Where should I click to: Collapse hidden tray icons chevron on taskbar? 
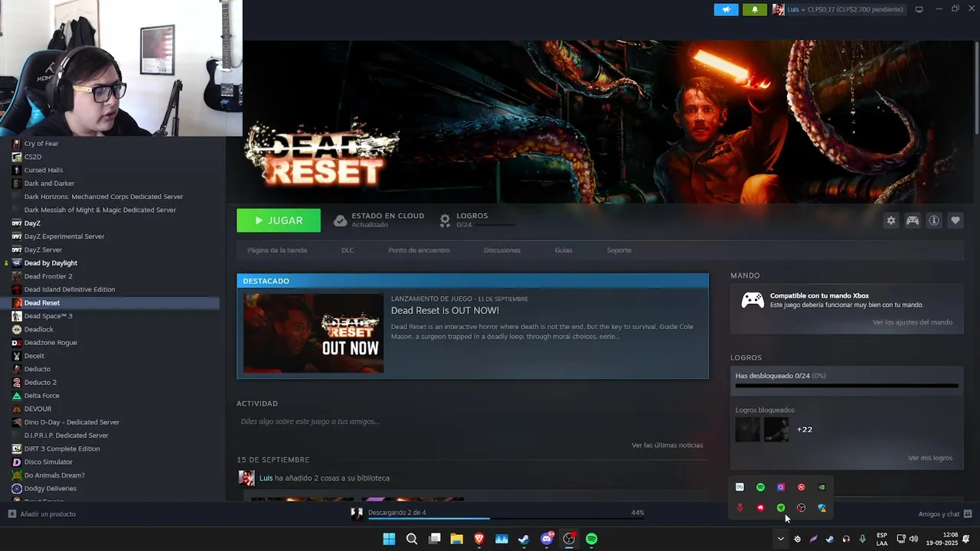[x=780, y=539]
